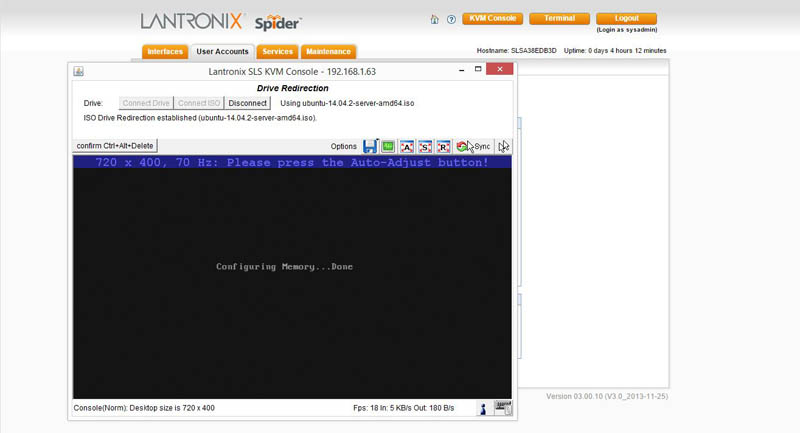Click the 'R' icon in KVM toolbar
This screenshot has width=800, height=433.
(443, 147)
